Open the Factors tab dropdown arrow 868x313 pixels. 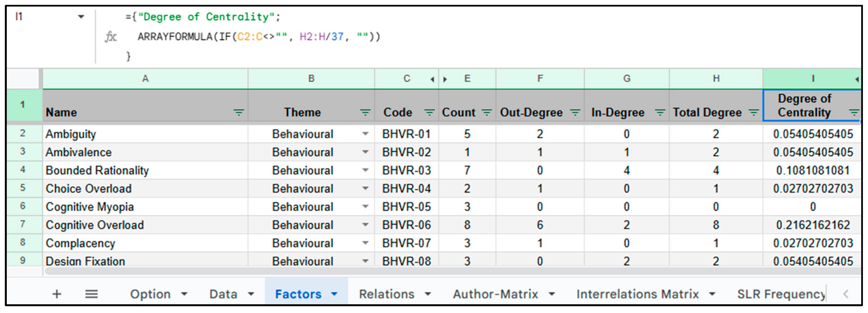[334, 294]
